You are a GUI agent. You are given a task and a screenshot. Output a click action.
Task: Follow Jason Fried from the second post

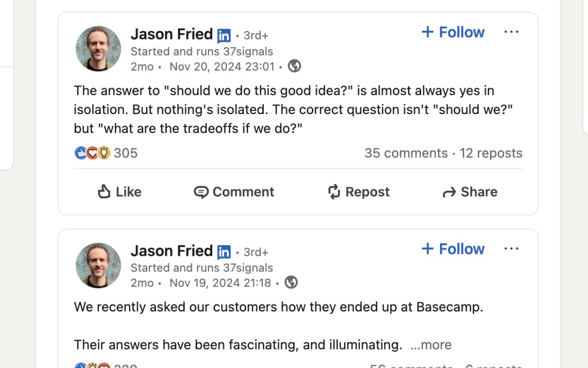(x=452, y=248)
